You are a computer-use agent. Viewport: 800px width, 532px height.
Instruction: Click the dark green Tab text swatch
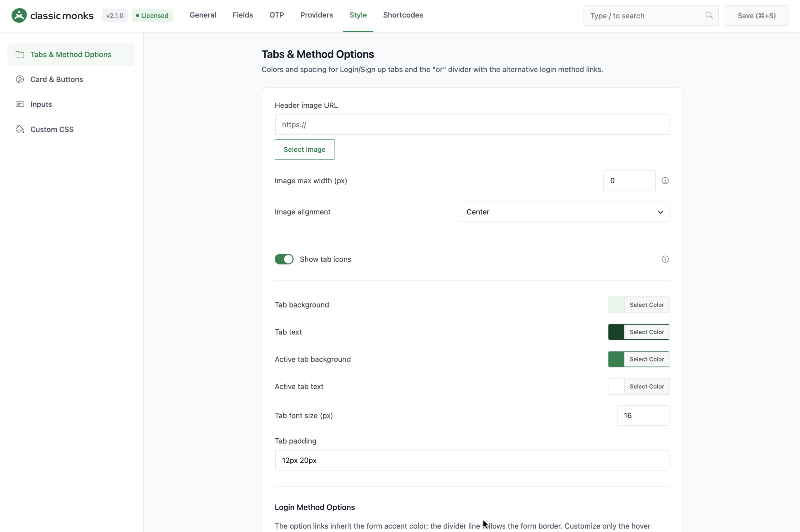click(616, 332)
